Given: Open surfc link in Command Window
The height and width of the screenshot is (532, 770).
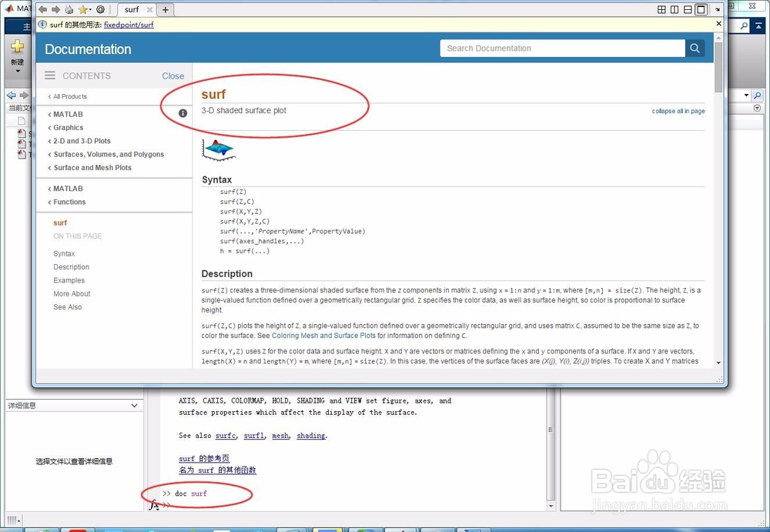Looking at the screenshot, I should click(226, 436).
